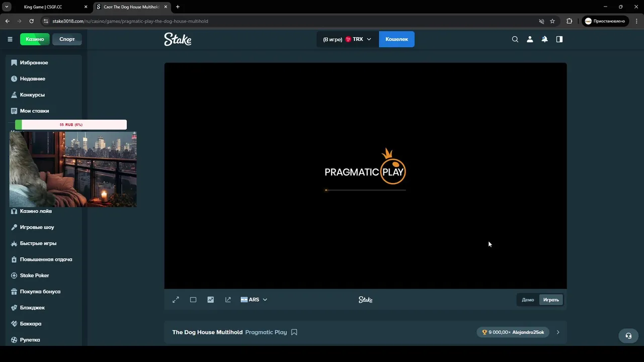Open the hamburger sidebar menu

[x=10, y=39]
